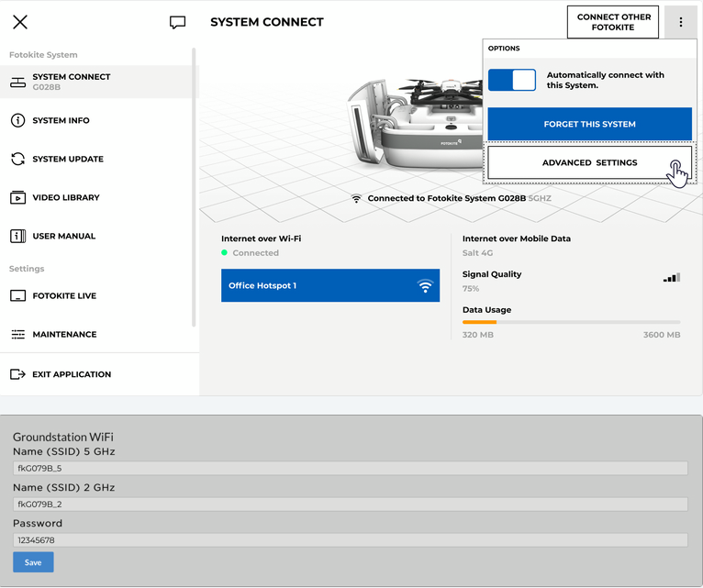Image resolution: width=703 pixels, height=588 pixels.
Task: Open the three-dot options menu
Action: pos(680,22)
